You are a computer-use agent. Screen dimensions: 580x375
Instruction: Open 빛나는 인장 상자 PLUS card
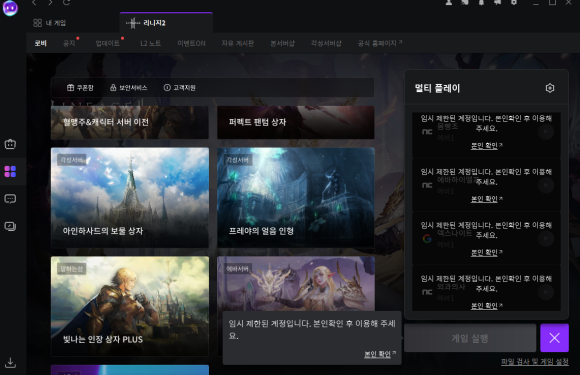point(129,306)
